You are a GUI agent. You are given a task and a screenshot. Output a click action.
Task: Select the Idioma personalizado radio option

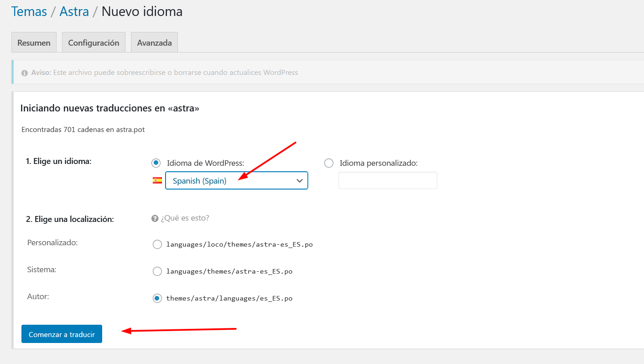pyautogui.click(x=329, y=163)
